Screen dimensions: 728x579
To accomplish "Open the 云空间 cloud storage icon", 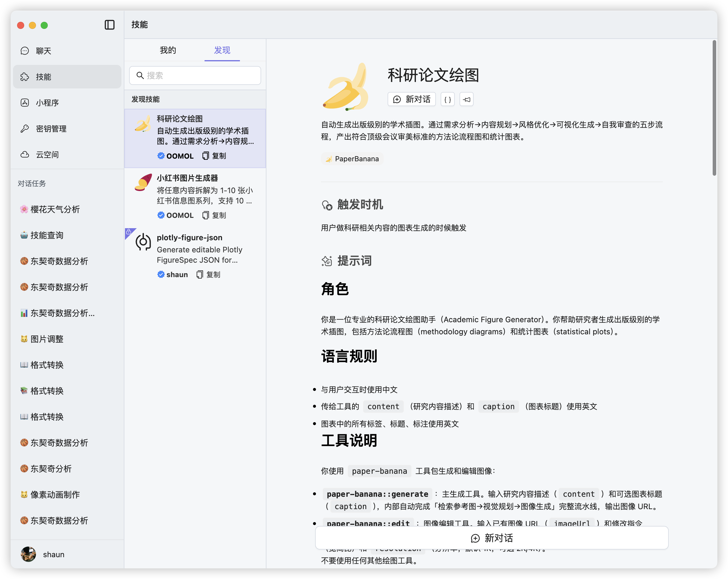I will click(25, 155).
